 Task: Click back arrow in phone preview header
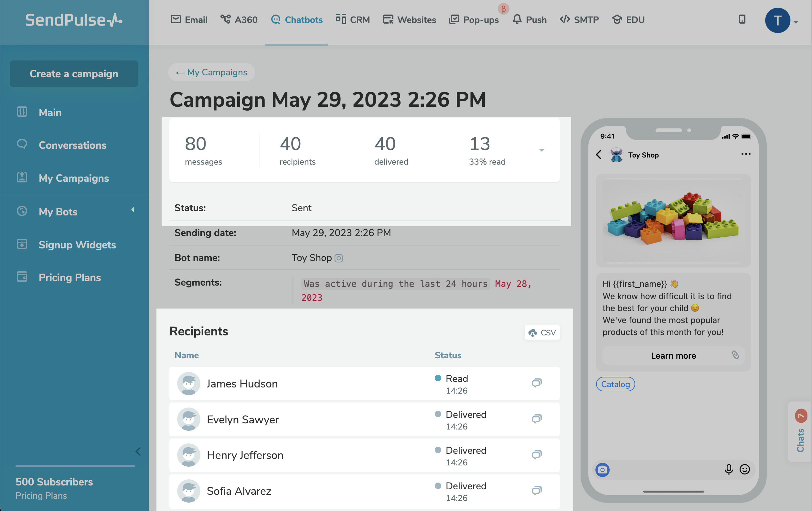tap(599, 155)
